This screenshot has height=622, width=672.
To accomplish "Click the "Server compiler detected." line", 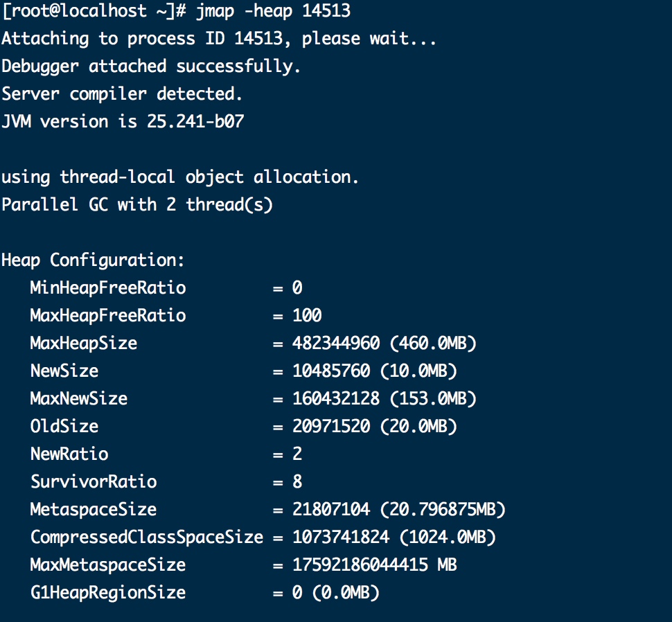I will [x=122, y=94].
